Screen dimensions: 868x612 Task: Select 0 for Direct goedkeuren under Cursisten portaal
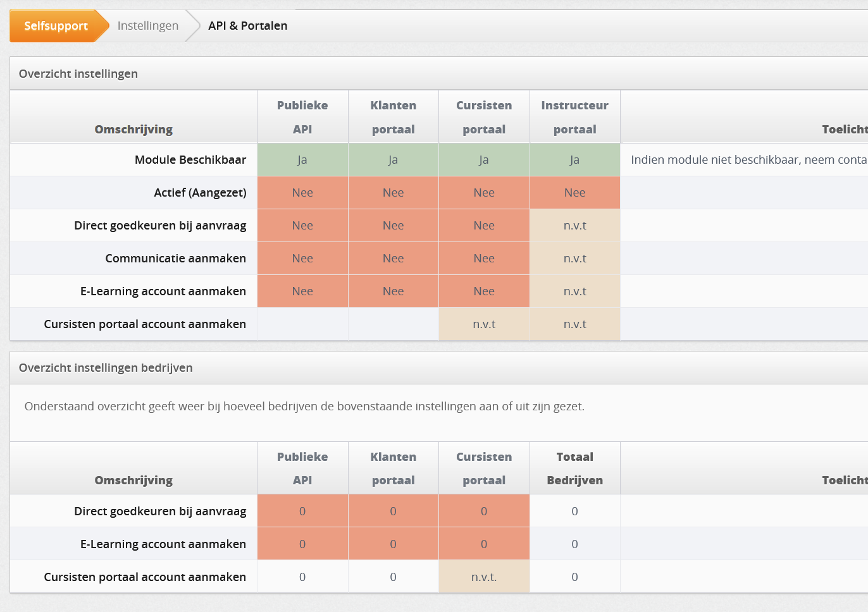tap(484, 511)
